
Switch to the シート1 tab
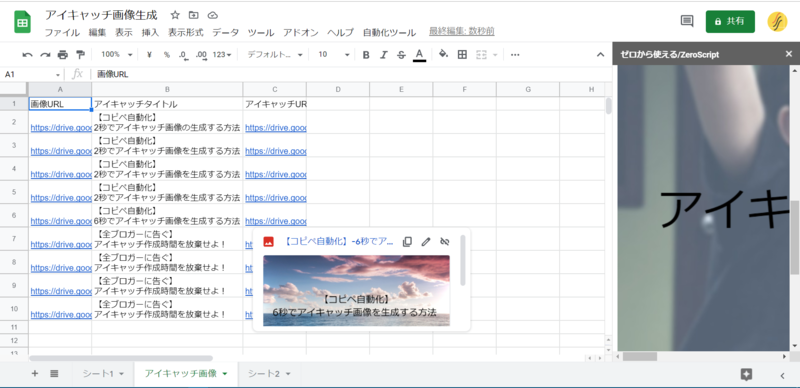[98, 374]
